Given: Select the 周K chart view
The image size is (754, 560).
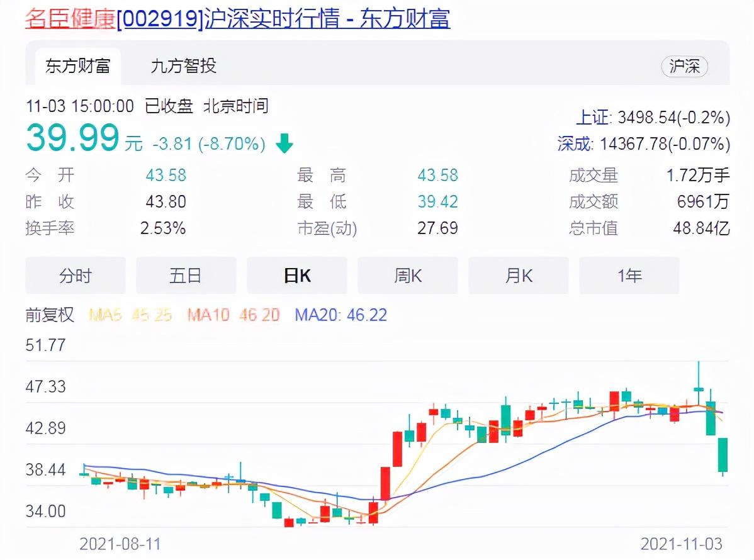Looking at the screenshot, I should pyautogui.click(x=408, y=276).
